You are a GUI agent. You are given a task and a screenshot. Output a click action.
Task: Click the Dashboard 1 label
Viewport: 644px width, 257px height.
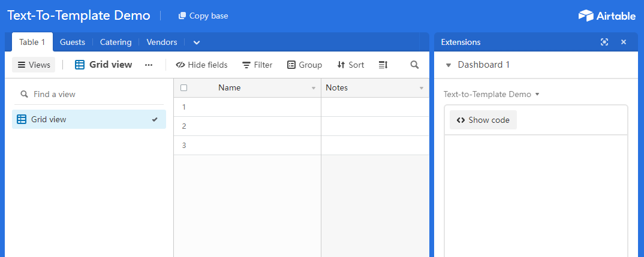(484, 65)
